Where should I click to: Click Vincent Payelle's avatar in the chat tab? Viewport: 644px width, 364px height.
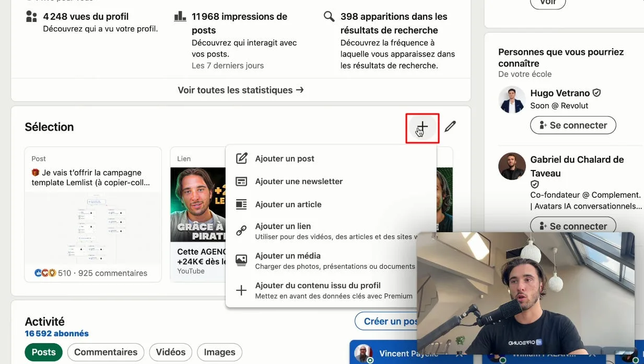(x=364, y=354)
